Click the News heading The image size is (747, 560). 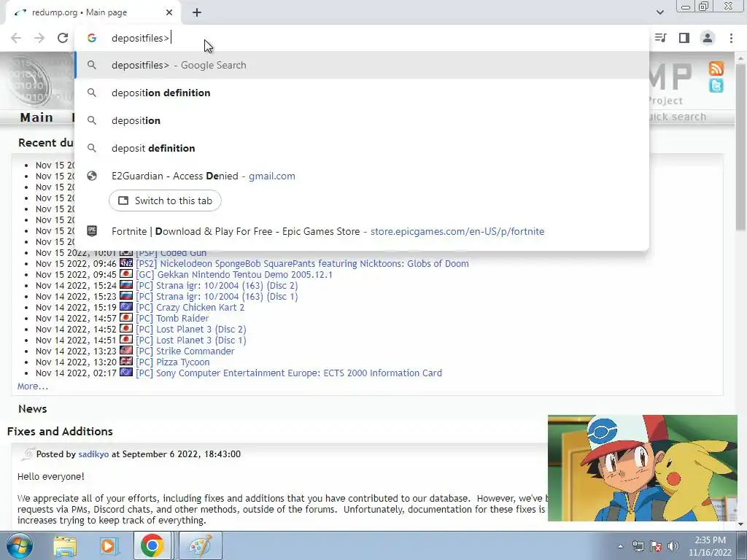tap(32, 409)
